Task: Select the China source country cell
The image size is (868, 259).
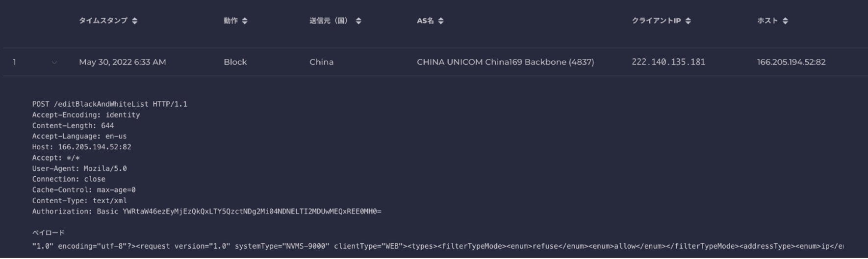Action: pos(321,62)
